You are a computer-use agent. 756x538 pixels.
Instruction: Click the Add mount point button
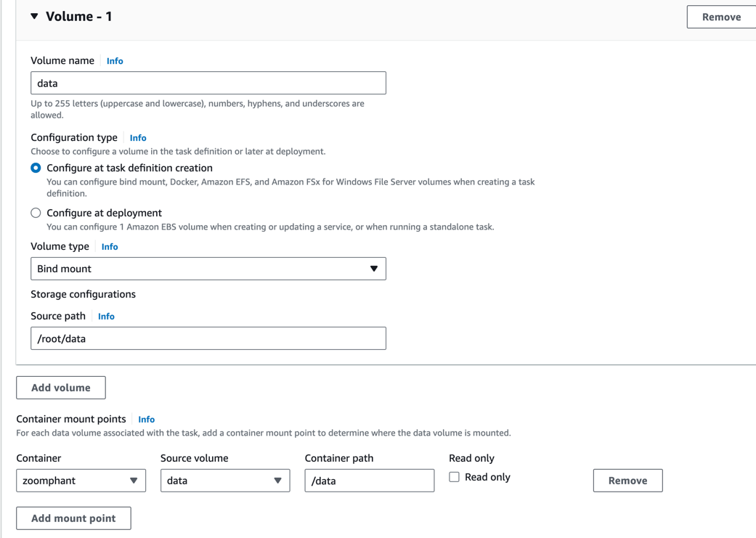click(x=73, y=518)
